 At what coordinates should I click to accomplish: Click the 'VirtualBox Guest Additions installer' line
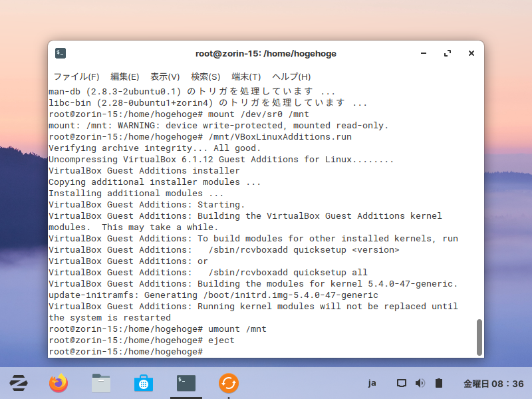coord(144,171)
